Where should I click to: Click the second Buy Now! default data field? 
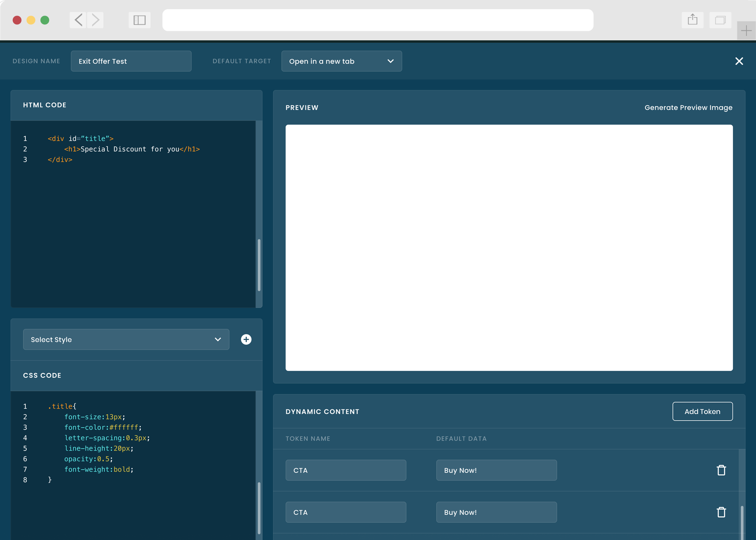(496, 512)
